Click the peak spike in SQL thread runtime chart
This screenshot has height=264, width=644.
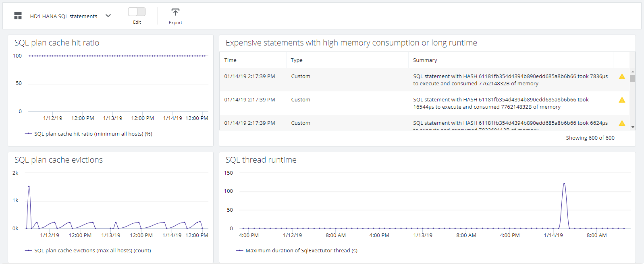[x=564, y=184]
